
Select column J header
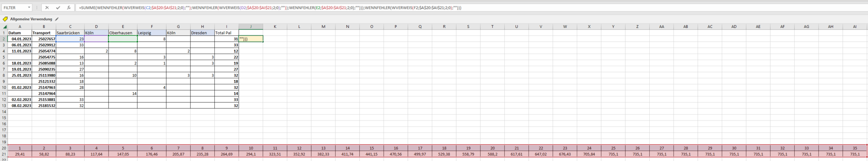click(251, 27)
